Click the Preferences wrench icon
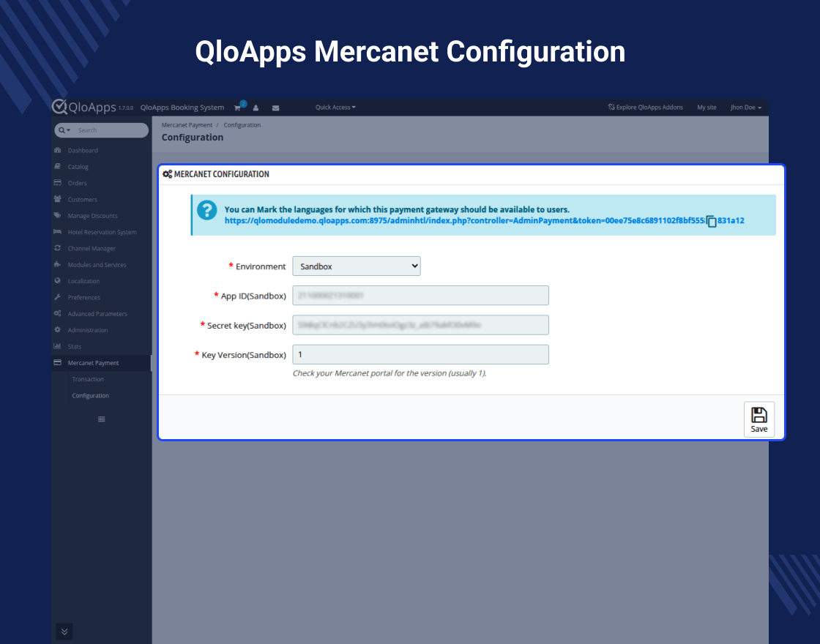Viewport: 820px width, 644px height. (x=58, y=297)
